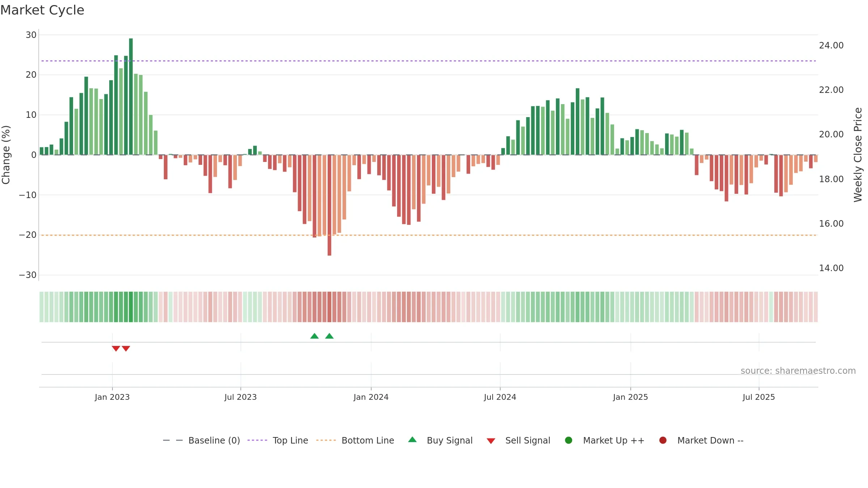Click the Market Up ++ green circle icon
Viewport: 868px width, 488px height.
569,440
